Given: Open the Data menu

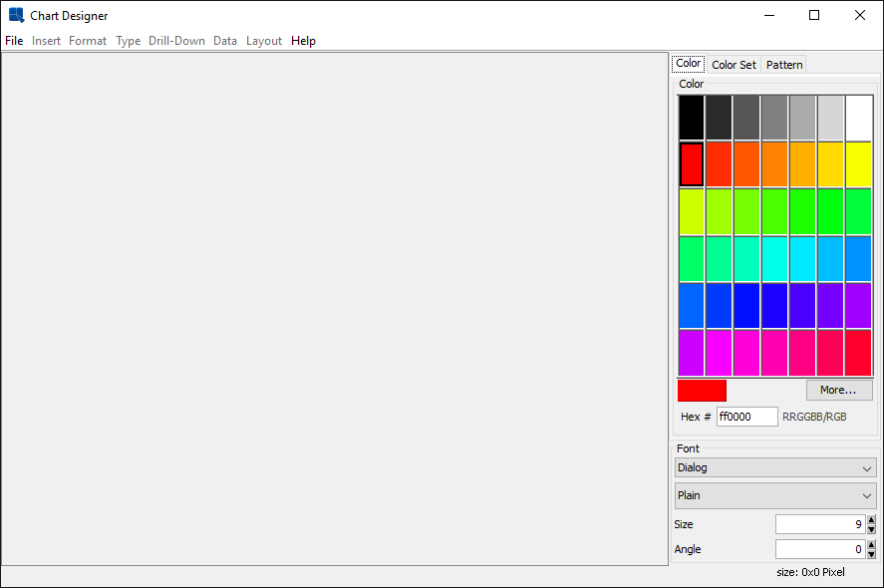Looking at the screenshot, I should (225, 41).
